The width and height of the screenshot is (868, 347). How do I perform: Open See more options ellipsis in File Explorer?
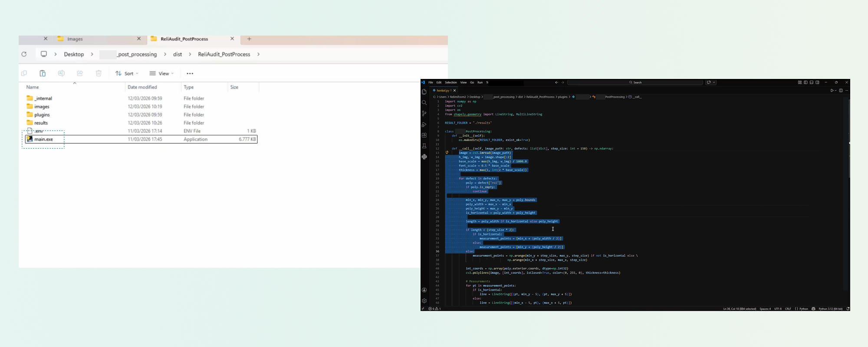click(190, 73)
